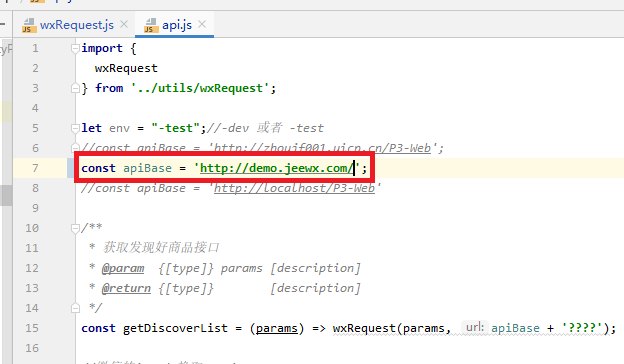624x364 pixels.
Task: Close the api.js tab
Action: pyautogui.click(x=202, y=24)
